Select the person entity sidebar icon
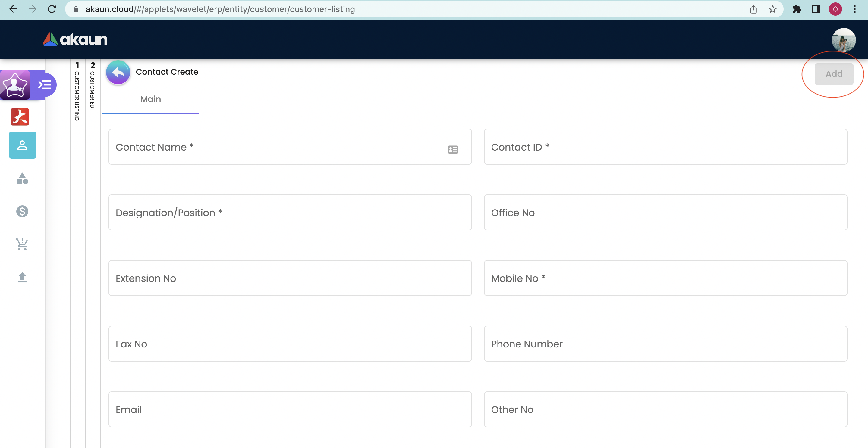Screen dimensions: 868x448 click(x=22, y=145)
